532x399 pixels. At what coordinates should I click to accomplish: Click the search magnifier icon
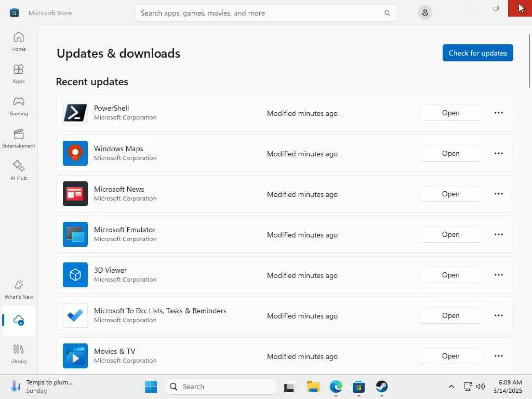[387, 13]
